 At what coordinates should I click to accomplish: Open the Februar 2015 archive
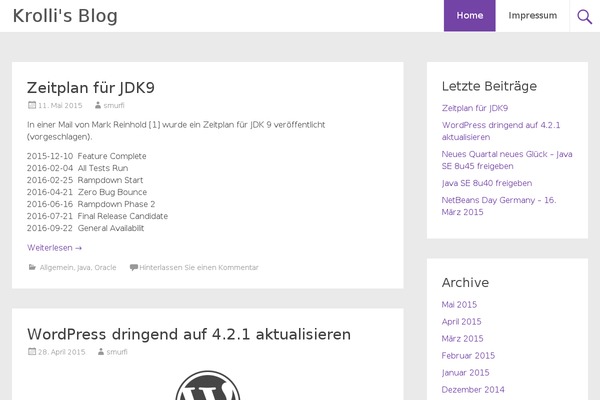click(x=468, y=356)
